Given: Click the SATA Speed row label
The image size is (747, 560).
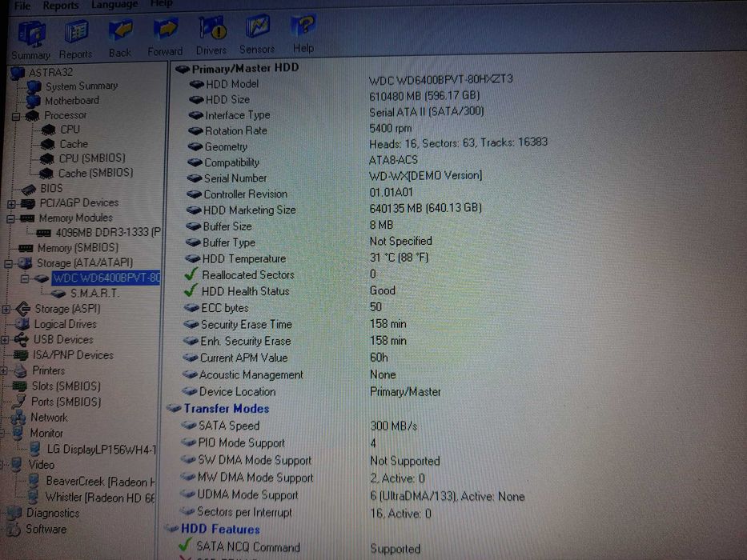Looking at the screenshot, I should coord(229,426).
